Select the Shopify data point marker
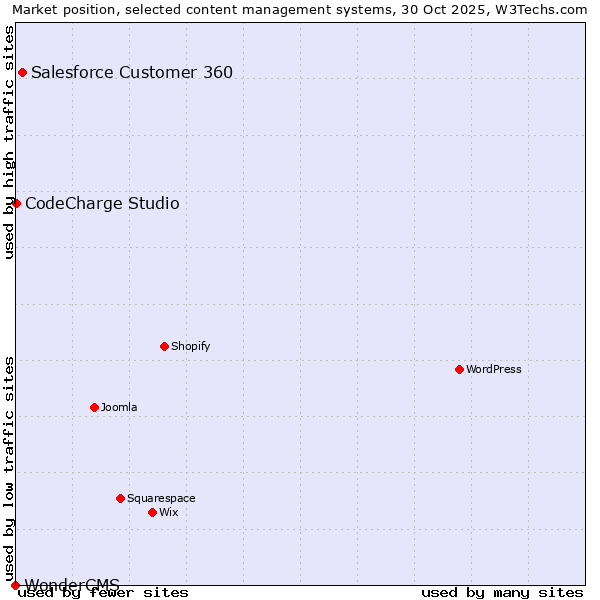 point(164,346)
